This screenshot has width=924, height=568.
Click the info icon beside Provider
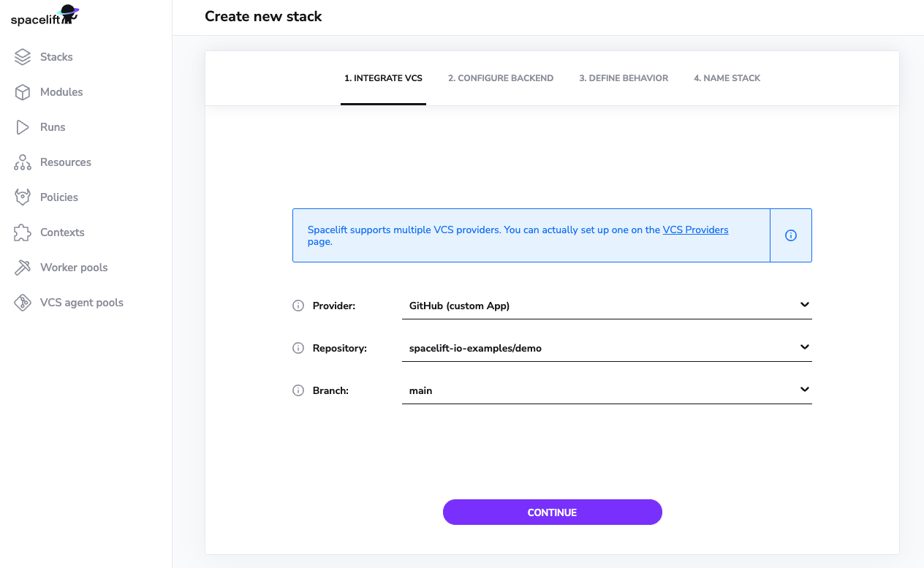pos(298,306)
